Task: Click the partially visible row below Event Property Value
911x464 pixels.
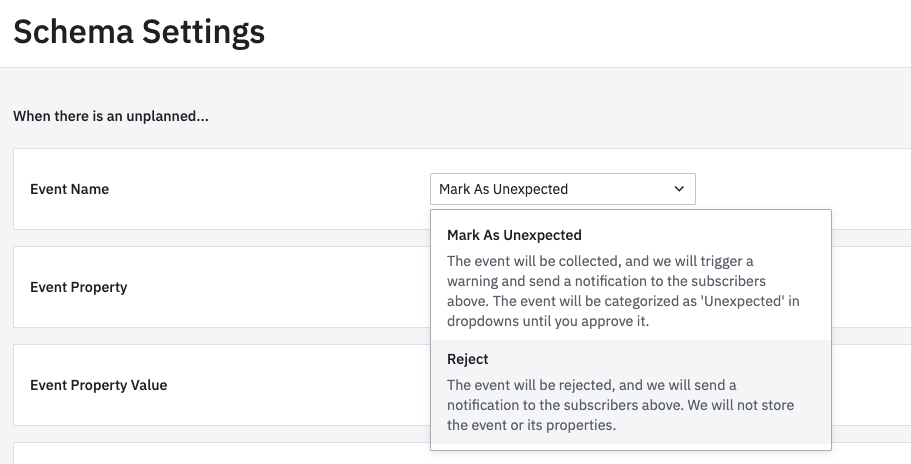Action: coord(220,455)
